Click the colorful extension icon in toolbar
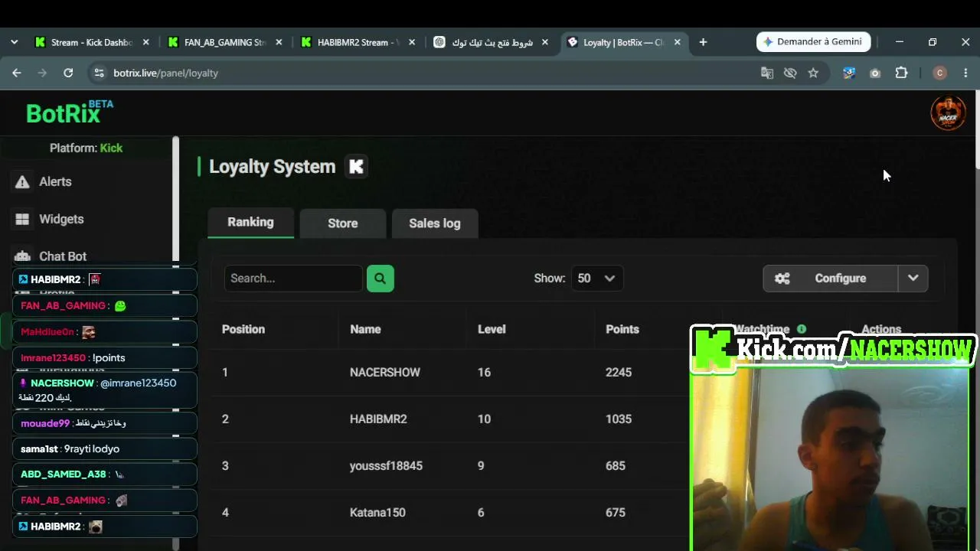The image size is (980, 551). tap(849, 73)
